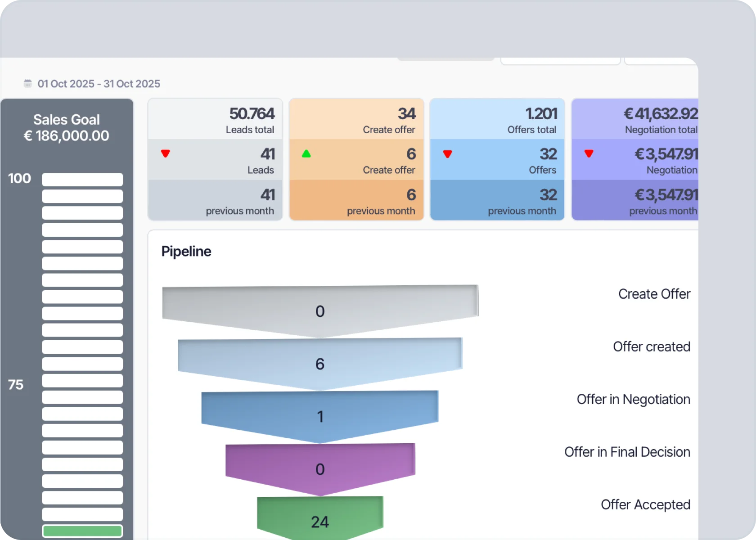This screenshot has width=756, height=540.
Task: Click the calendar icon beside the date range
Action: [28, 83]
